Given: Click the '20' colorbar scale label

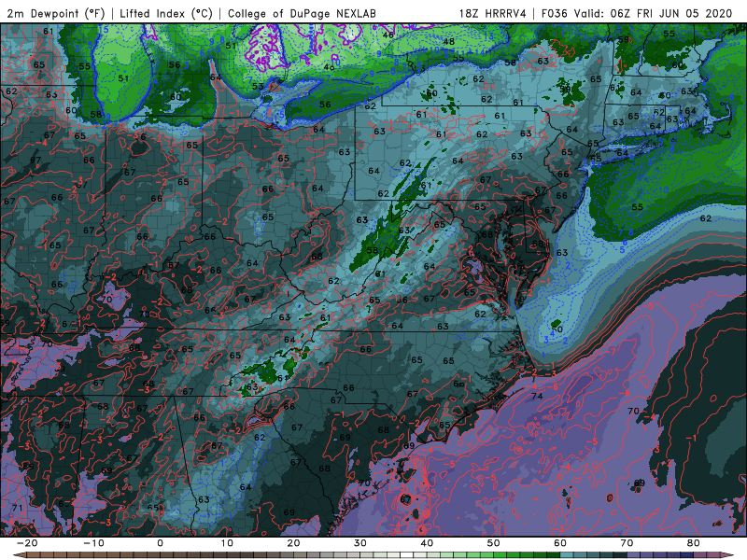Looking at the screenshot, I should click(293, 543).
